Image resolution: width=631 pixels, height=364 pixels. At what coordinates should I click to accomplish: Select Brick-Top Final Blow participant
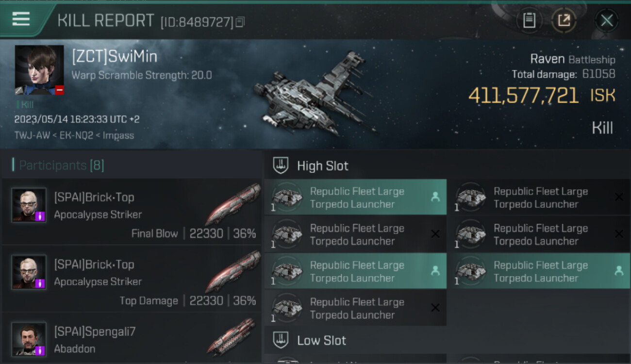(131, 211)
